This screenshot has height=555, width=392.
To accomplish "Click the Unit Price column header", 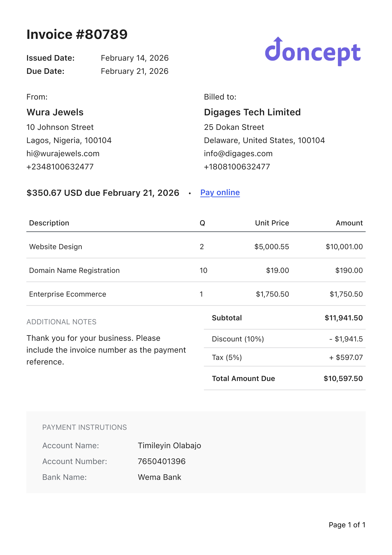I will click(x=272, y=223).
